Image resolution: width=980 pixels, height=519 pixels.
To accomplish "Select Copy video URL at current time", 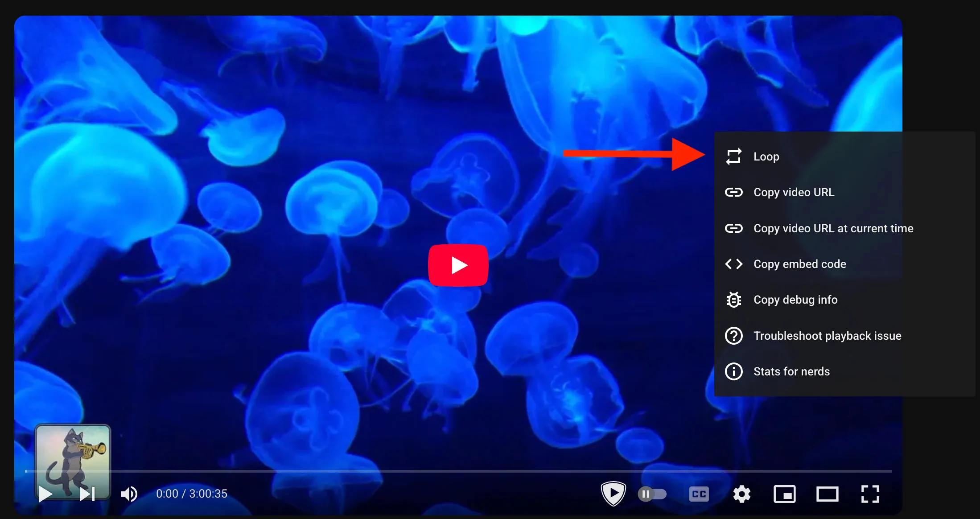I will pos(844,228).
